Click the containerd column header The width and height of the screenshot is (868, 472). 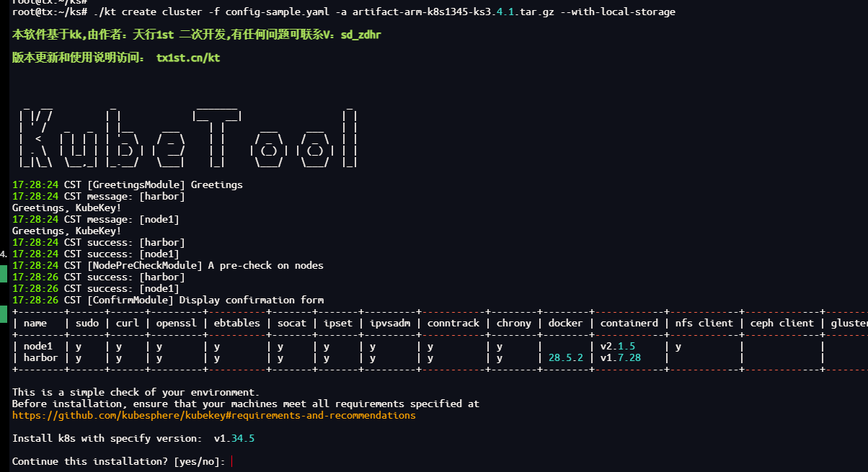point(629,323)
